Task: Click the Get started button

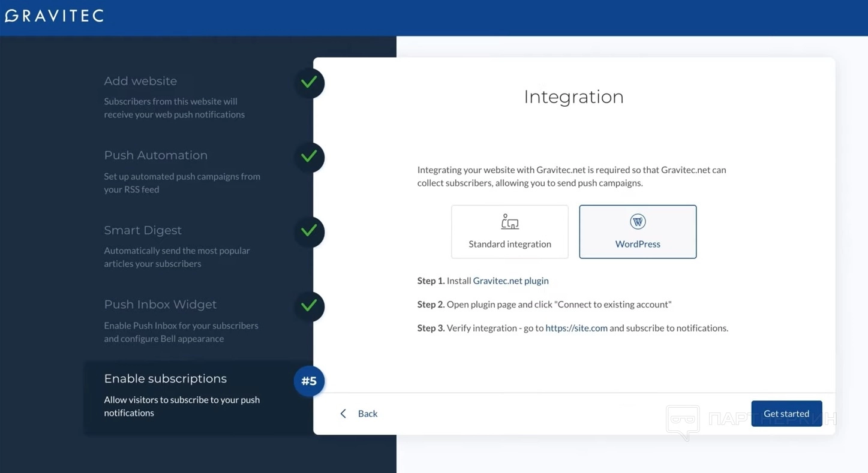Action: (786, 414)
